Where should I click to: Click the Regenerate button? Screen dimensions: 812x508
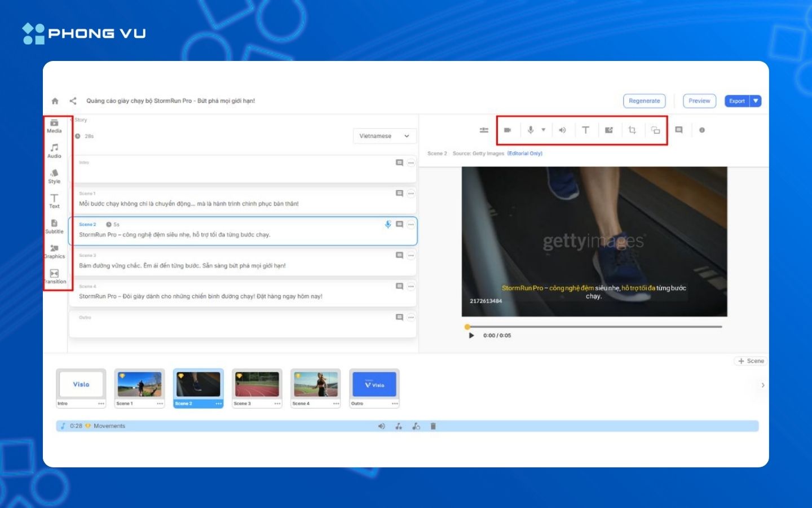[645, 100]
